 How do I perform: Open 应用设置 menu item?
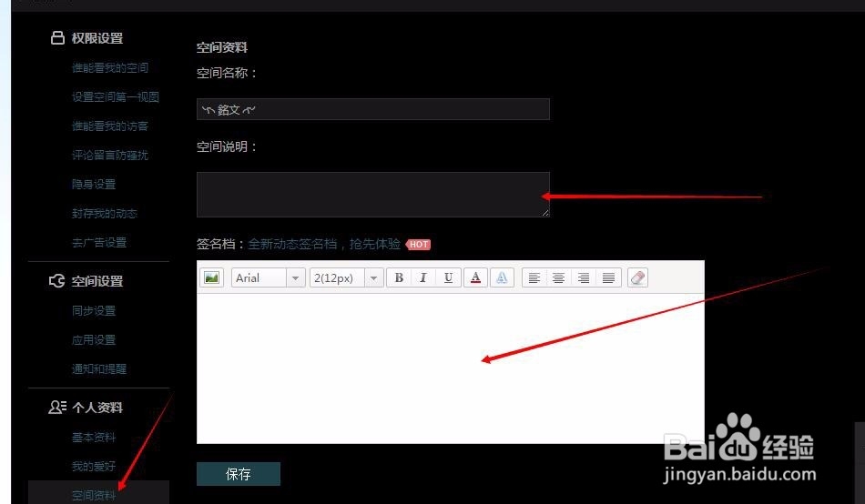[94, 339]
